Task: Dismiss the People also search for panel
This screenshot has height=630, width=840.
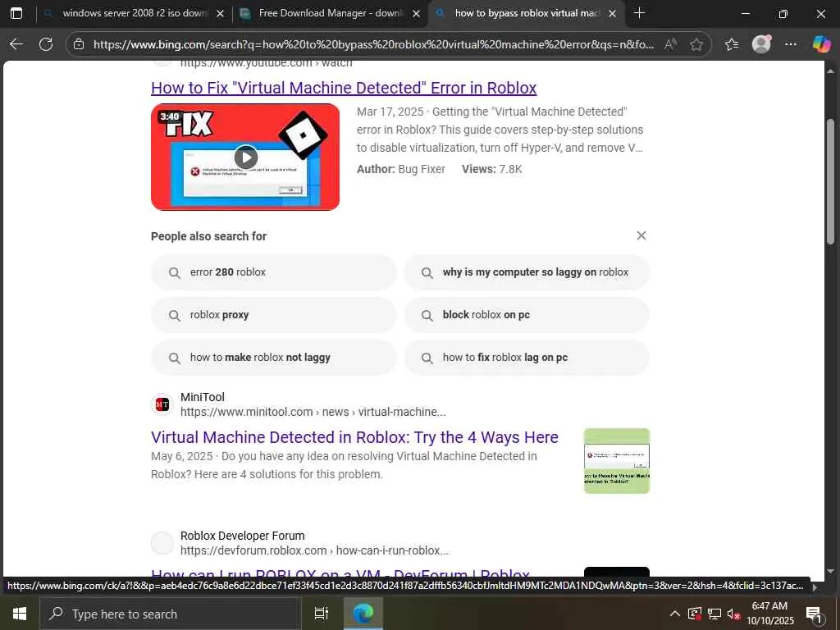Action: 641,235
